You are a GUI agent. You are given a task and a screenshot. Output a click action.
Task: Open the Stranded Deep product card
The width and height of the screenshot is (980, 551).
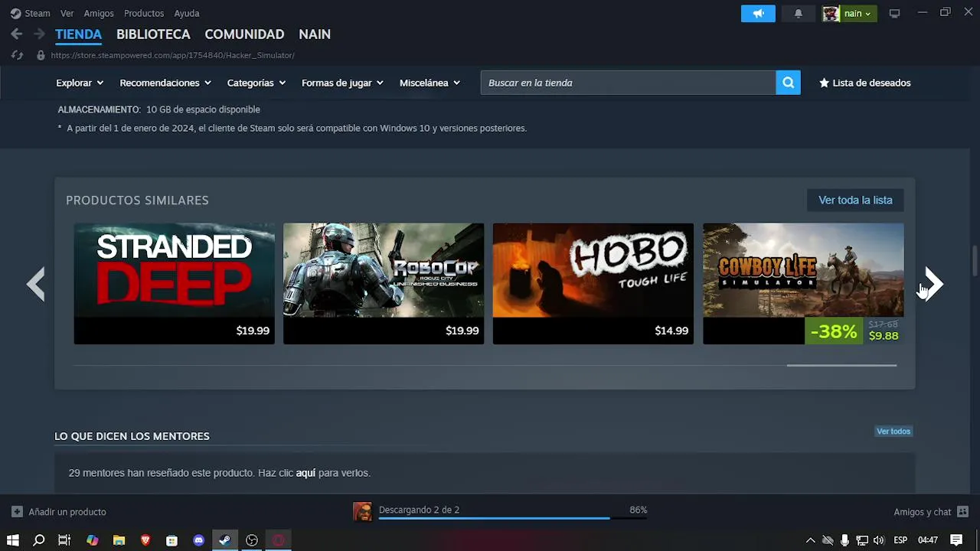coord(174,283)
